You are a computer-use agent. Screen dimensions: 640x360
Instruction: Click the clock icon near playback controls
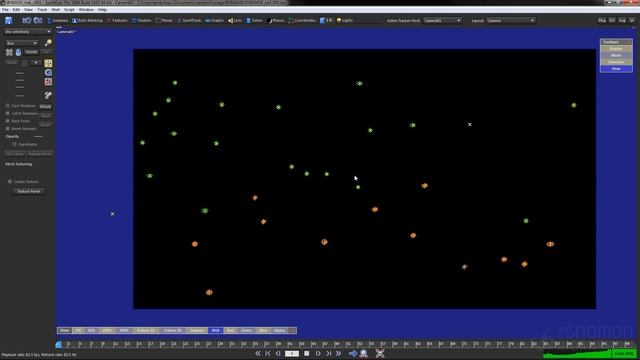[364, 353]
